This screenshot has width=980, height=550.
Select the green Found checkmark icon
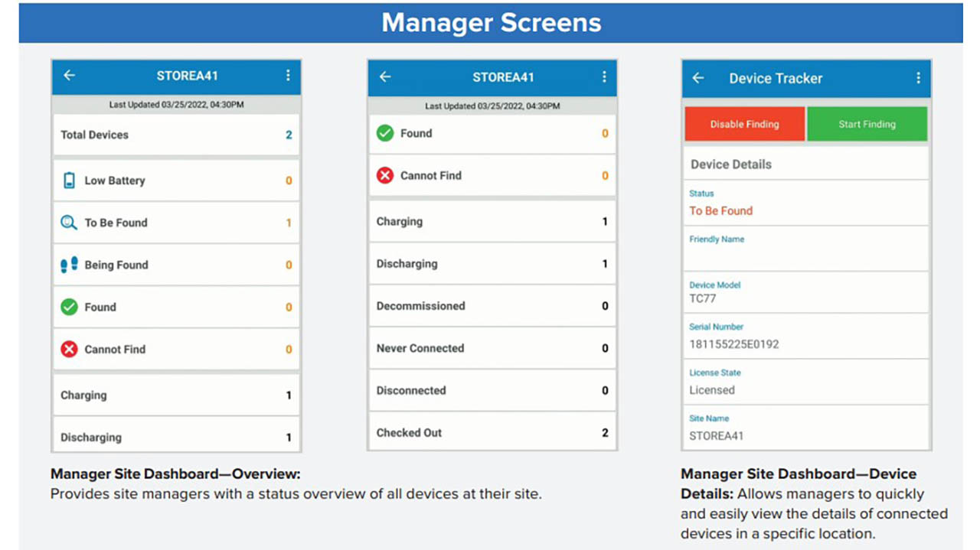point(69,307)
